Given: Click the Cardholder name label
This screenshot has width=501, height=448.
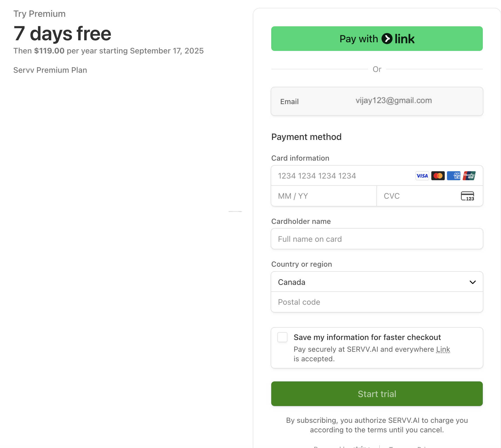Looking at the screenshot, I should coord(301,221).
